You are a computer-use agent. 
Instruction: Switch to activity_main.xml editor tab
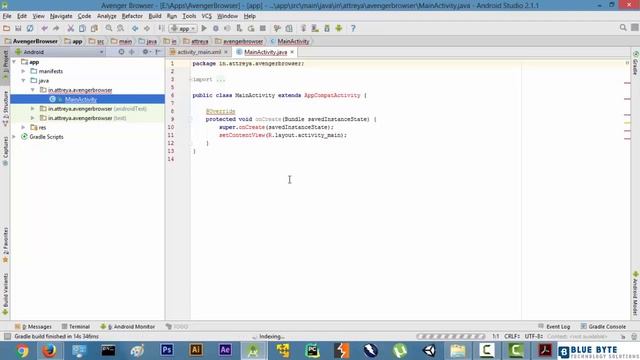point(199,52)
